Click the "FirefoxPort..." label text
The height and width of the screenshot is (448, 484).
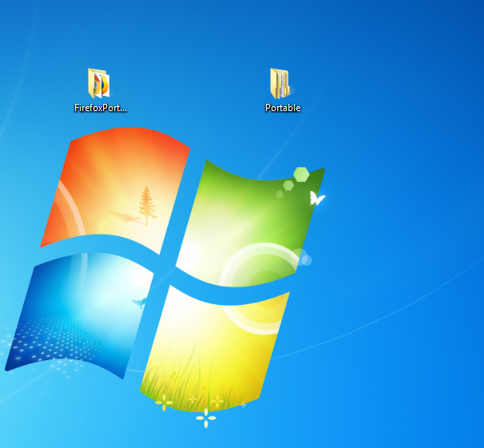pos(101,108)
